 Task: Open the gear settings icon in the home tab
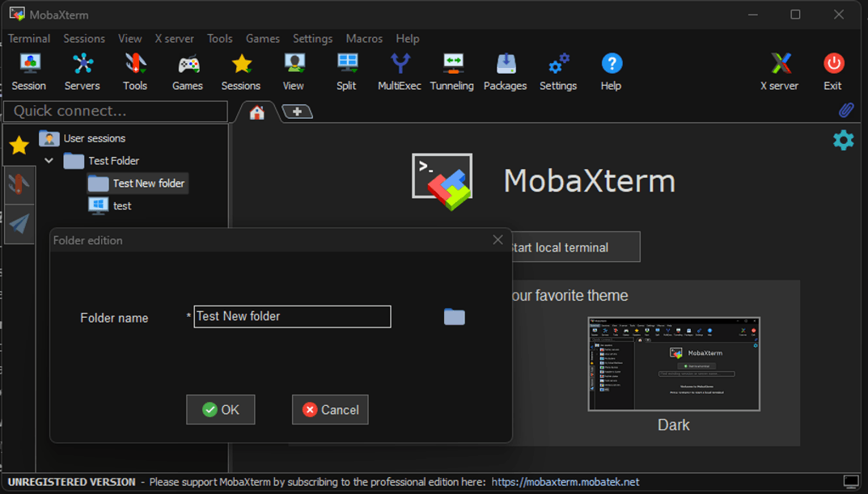[x=843, y=140]
